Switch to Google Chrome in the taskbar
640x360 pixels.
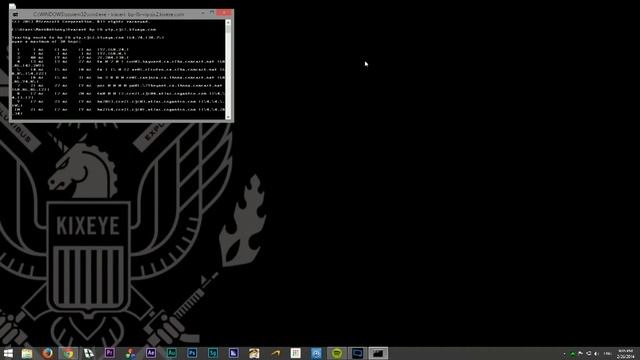68,353
